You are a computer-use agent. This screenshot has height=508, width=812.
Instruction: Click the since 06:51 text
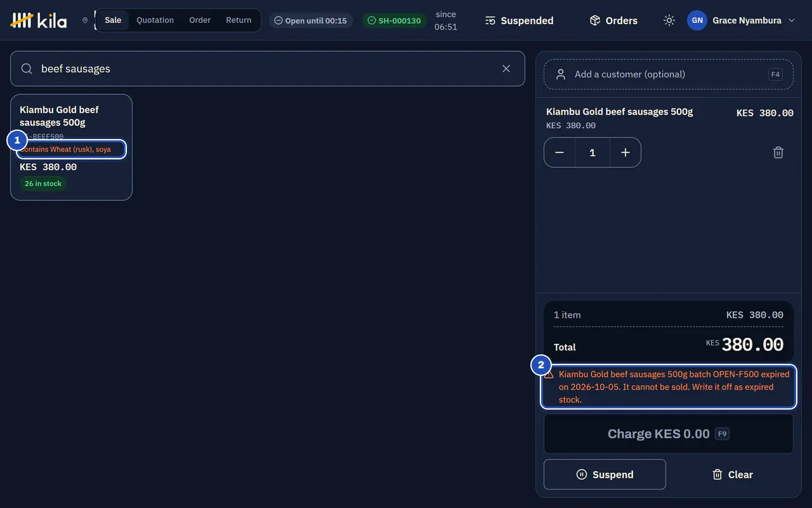(x=446, y=20)
